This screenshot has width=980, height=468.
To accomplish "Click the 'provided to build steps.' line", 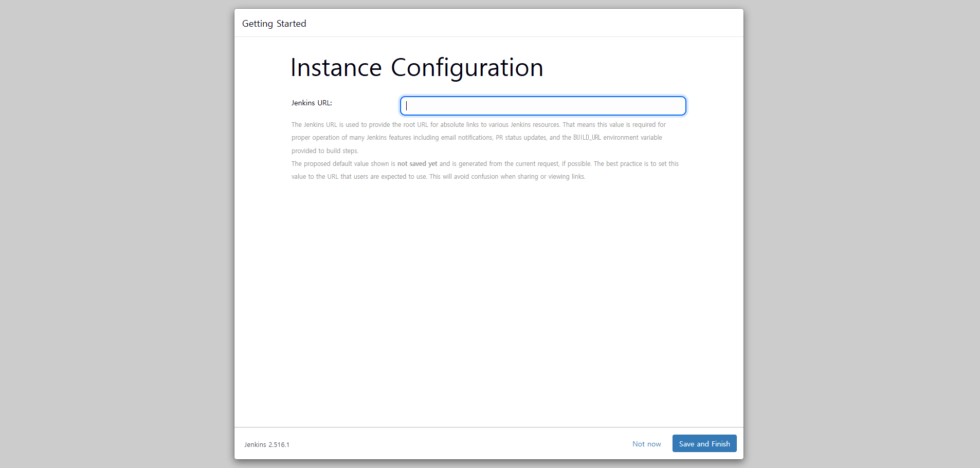I will coord(325,151).
